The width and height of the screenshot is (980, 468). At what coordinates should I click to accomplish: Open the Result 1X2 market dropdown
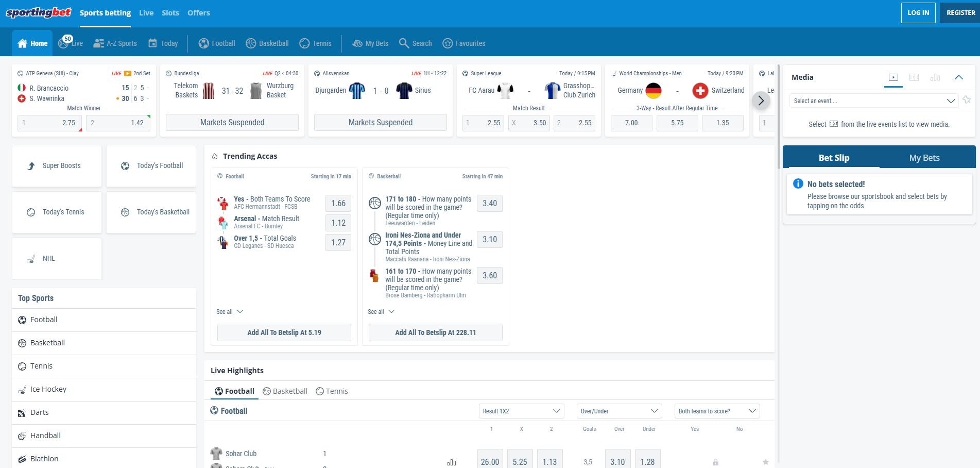(521, 411)
